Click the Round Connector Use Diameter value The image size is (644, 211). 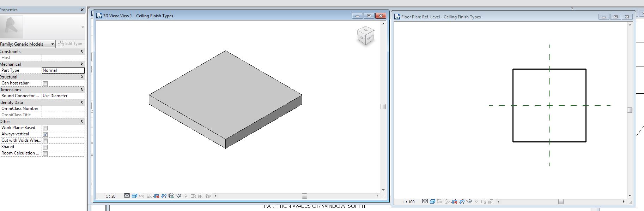(x=63, y=96)
